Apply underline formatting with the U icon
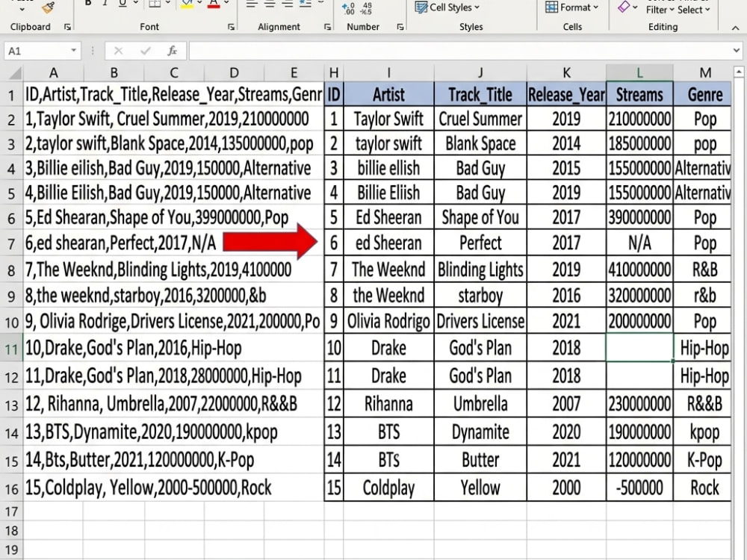Screen dimensions: 747x560 123,3
